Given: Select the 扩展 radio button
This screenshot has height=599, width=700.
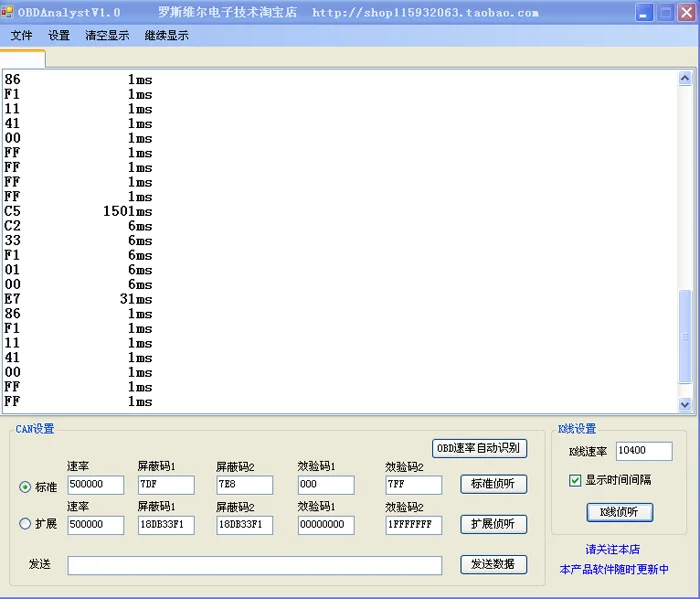Looking at the screenshot, I should pyautogui.click(x=25, y=523).
